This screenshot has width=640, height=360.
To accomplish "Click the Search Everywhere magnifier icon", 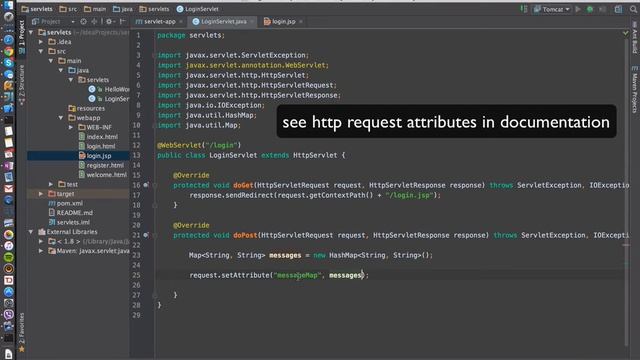I will 633,9.
